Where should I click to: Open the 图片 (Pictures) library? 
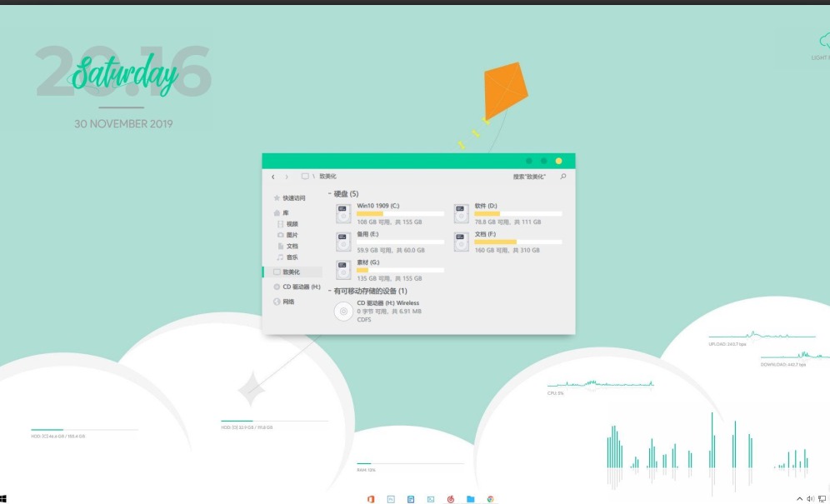287,235
